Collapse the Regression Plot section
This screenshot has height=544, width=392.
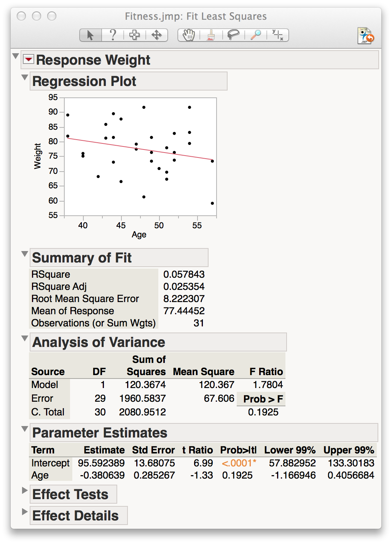(x=25, y=78)
